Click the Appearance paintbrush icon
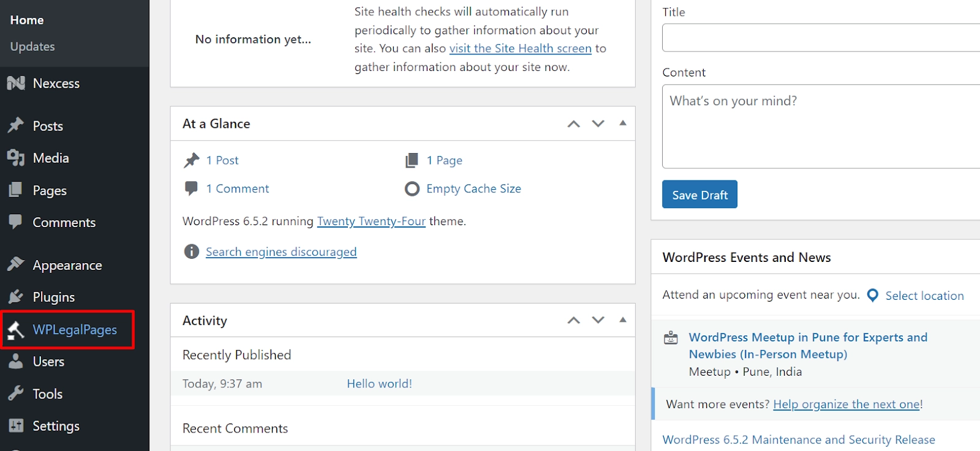Screen dimensions: 980x451 tap(16, 264)
